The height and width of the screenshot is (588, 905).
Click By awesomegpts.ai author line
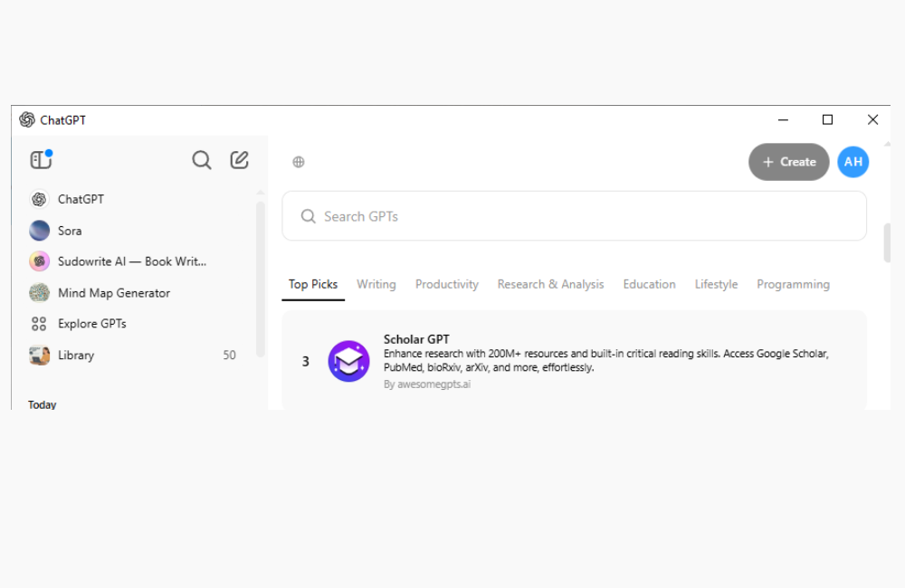point(427,384)
